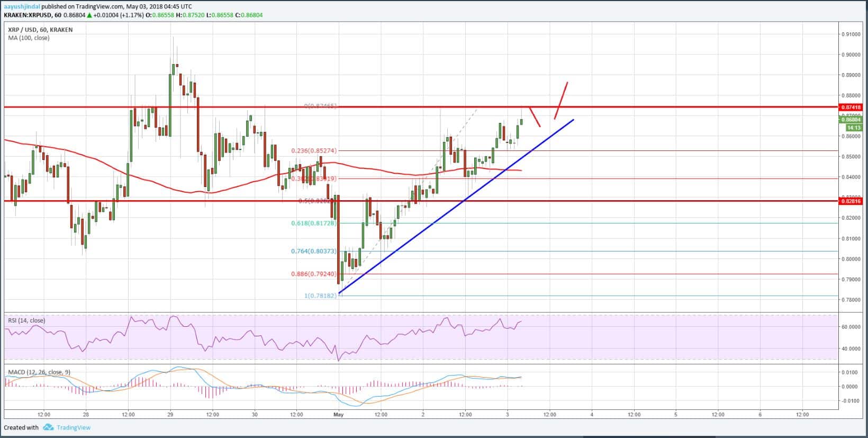Click the red 0.82816 price axis label
This screenshot has width=868, height=438.
pos(851,201)
